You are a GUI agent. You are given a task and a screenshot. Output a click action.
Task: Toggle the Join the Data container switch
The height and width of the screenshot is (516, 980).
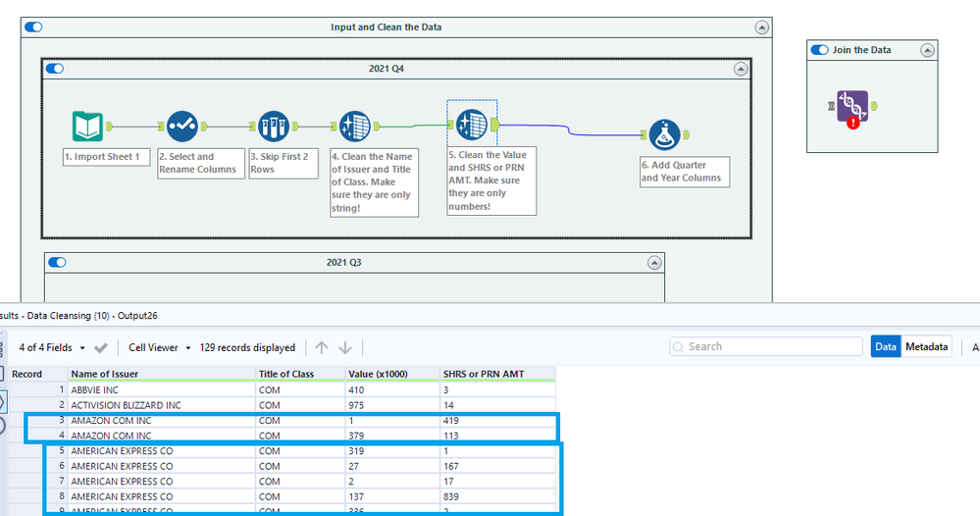click(819, 50)
